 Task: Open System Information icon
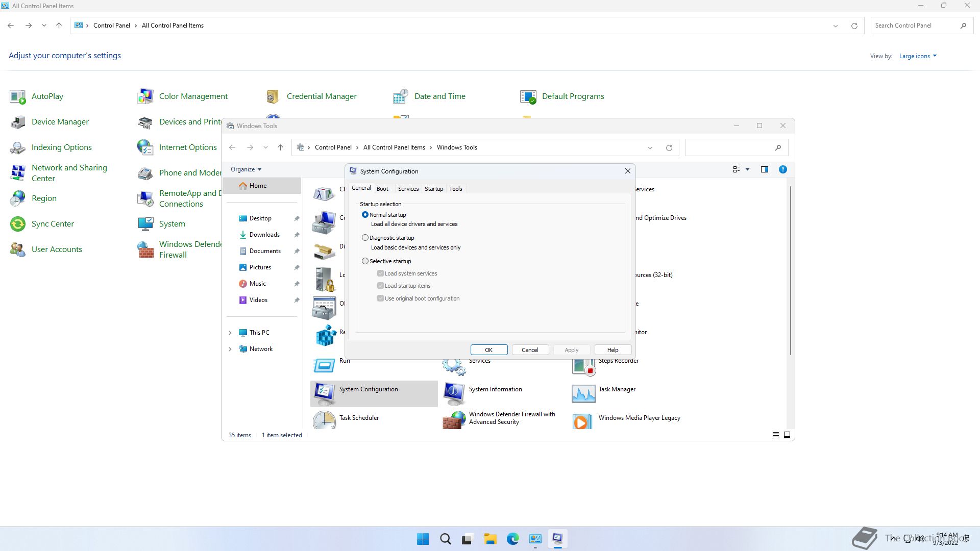coord(454,393)
